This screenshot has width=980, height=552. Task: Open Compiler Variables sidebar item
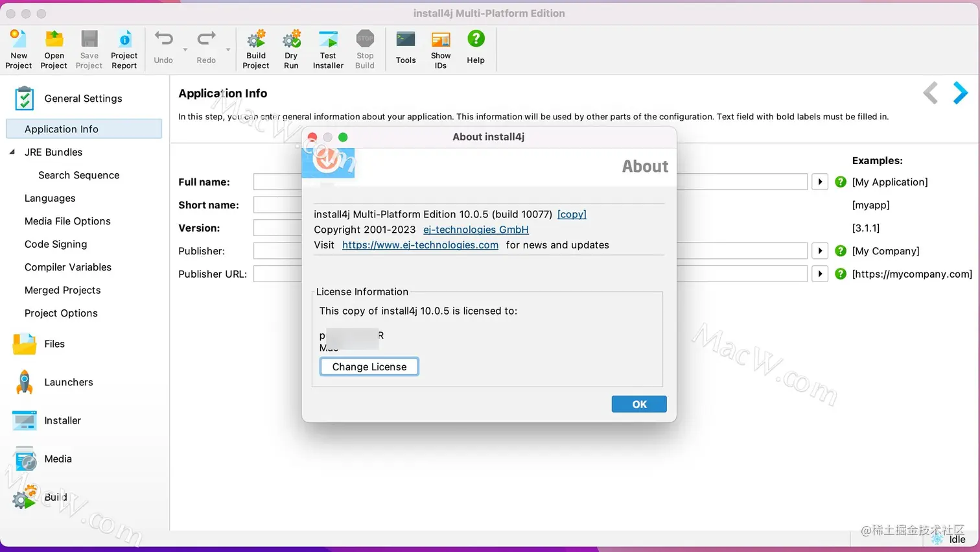68,267
